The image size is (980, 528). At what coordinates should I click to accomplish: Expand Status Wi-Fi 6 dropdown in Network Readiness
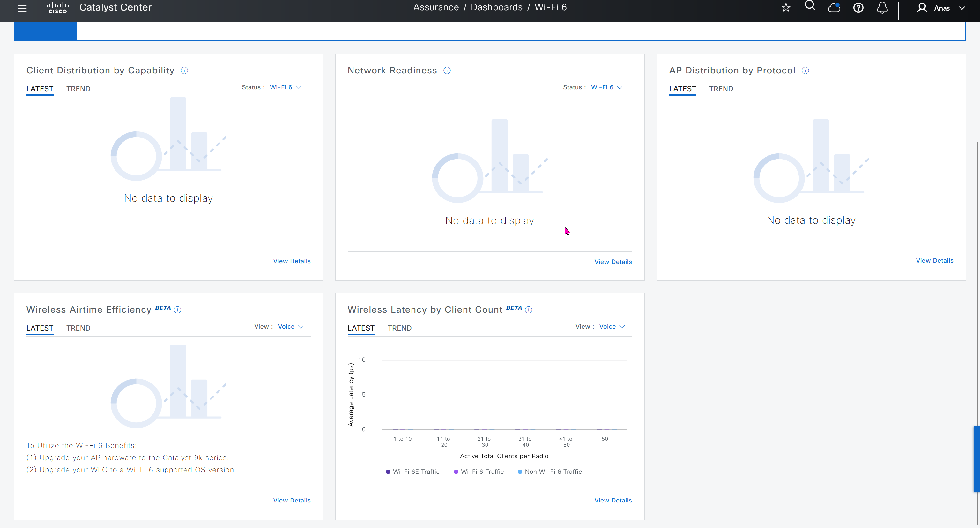click(606, 87)
